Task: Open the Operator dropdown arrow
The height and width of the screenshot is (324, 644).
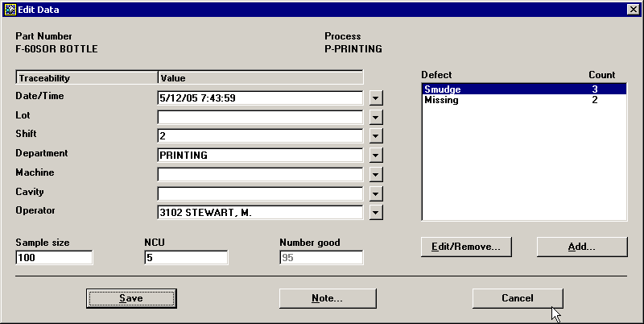Action: (x=376, y=213)
